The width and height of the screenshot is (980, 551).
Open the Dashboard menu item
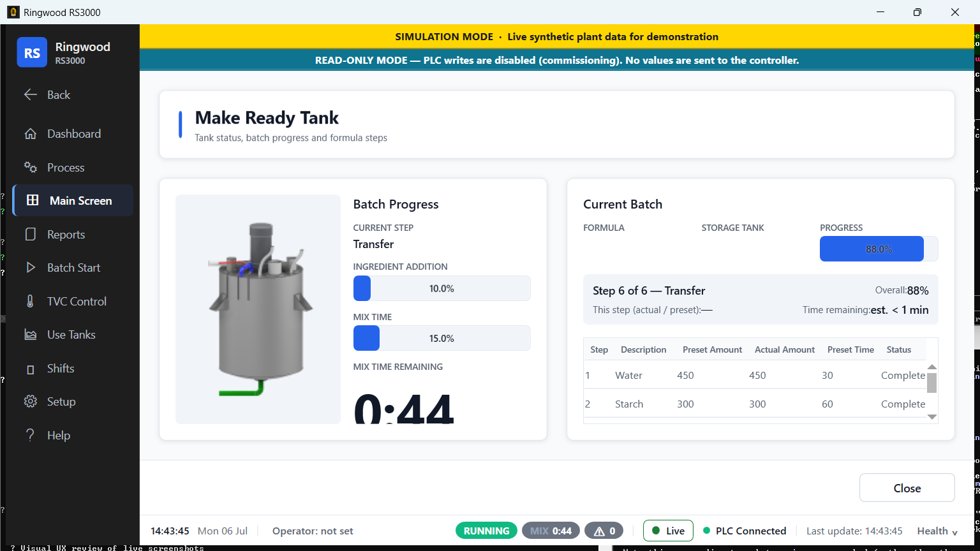pos(73,134)
